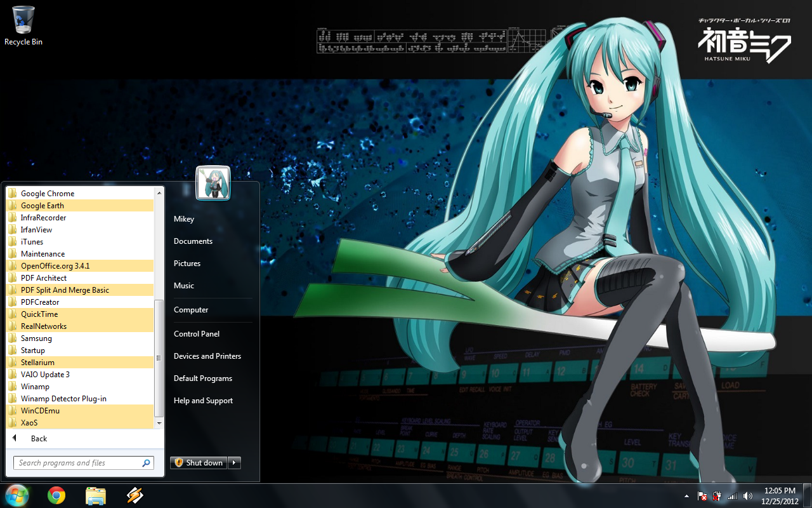812x508 pixels.
Task: Click the Shut down button
Action: click(199, 463)
